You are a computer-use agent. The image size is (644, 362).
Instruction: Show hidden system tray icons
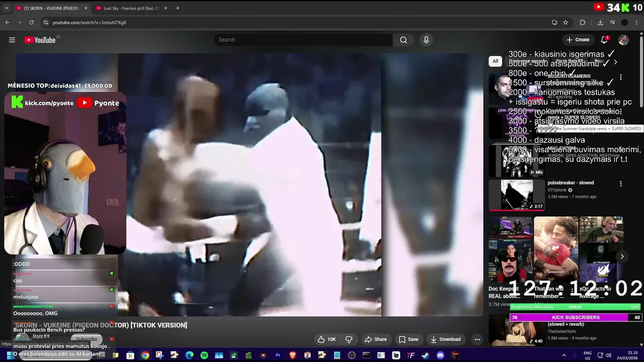(563, 355)
